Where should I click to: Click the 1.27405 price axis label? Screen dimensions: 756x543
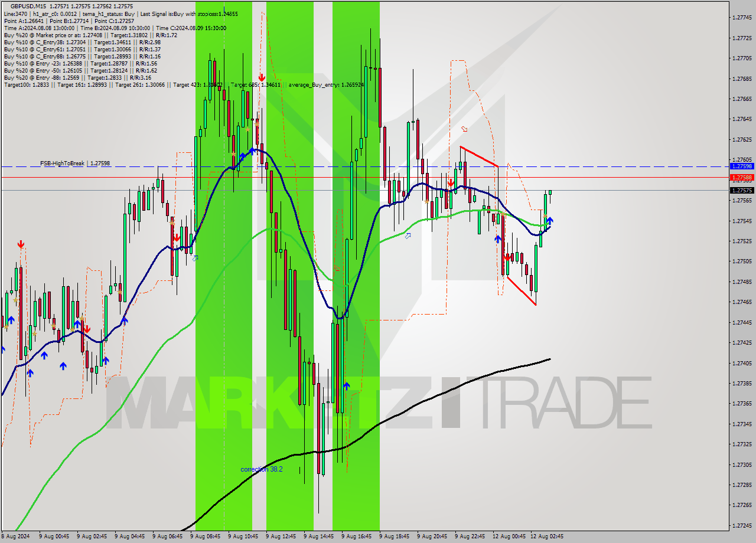tap(742, 363)
